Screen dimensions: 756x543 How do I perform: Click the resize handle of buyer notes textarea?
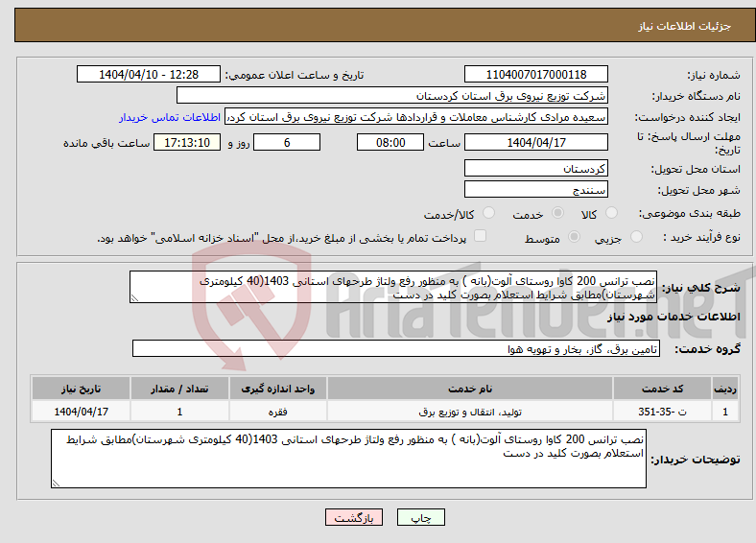tap(56, 484)
